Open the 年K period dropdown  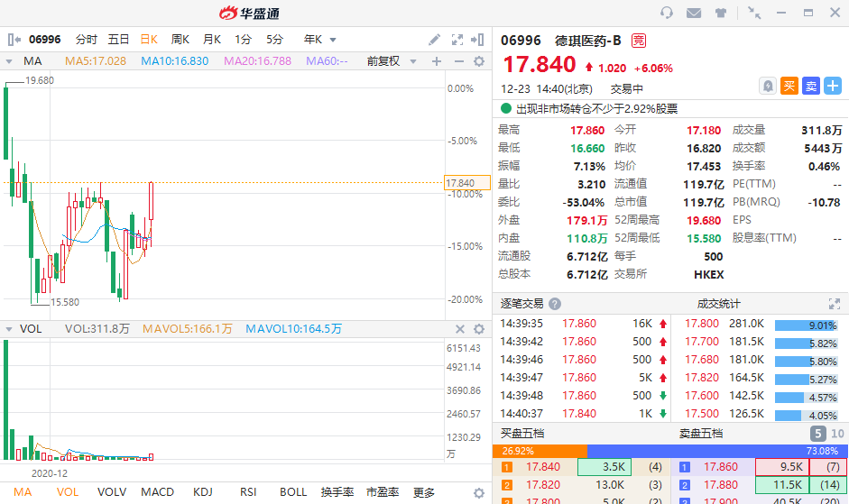point(321,40)
